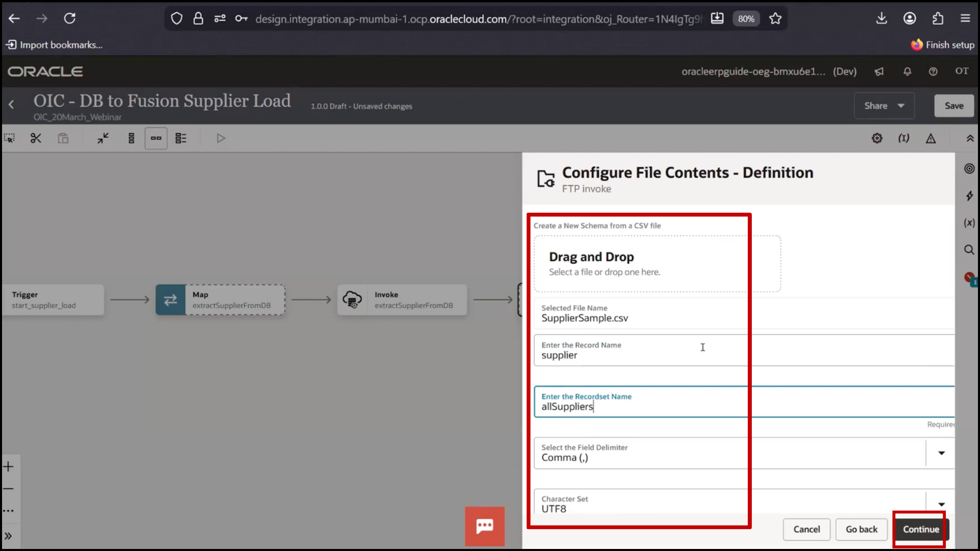Open the site permissions icon in the address bar
The image size is (980, 551).
220,19
